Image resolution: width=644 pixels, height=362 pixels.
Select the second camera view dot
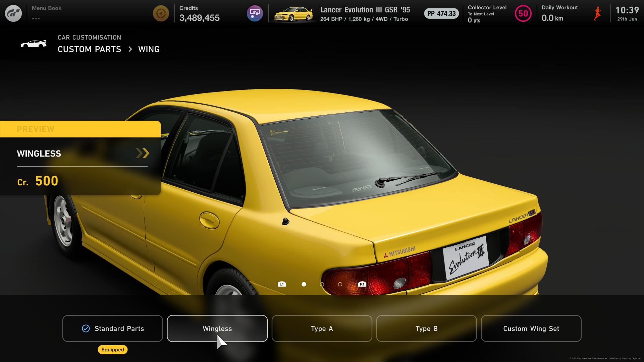pos(322,284)
